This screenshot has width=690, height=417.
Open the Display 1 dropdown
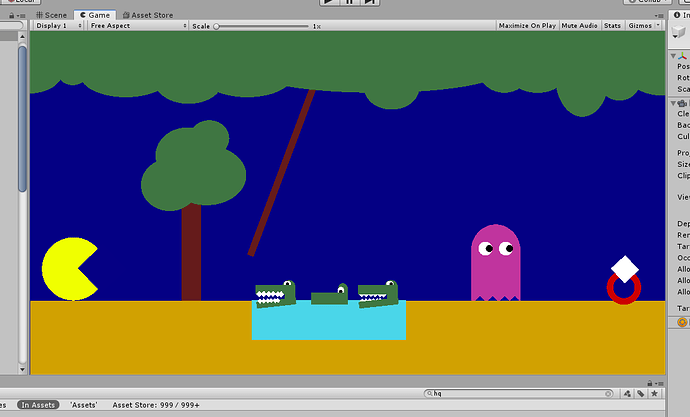[x=59, y=26]
